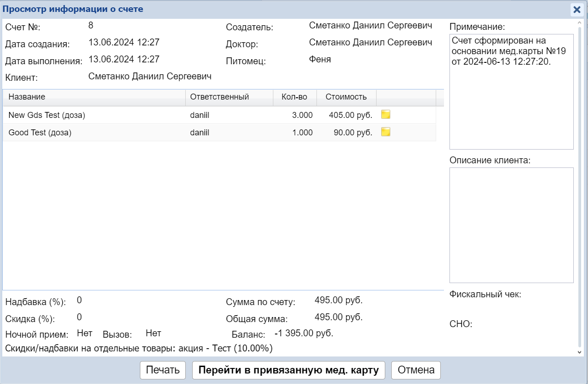588x384 pixels.
Task: Focus the Примечание text area
Action: click(511, 92)
